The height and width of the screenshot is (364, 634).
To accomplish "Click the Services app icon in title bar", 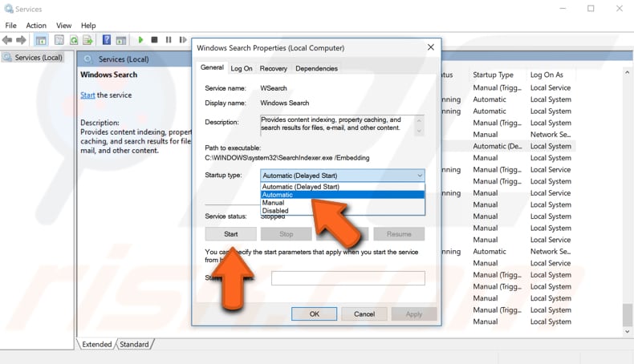I will [x=9, y=9].
